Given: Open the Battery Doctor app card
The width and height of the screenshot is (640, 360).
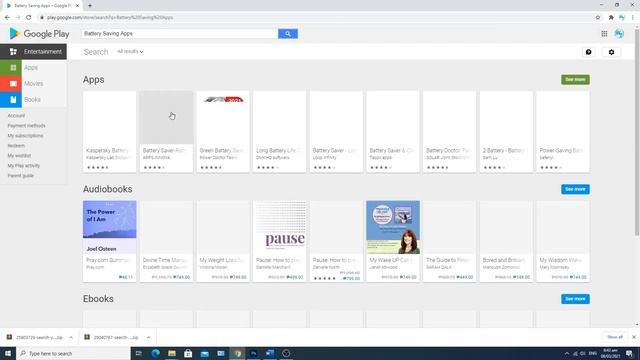Looking at the screenshot, I should [449, 132].
